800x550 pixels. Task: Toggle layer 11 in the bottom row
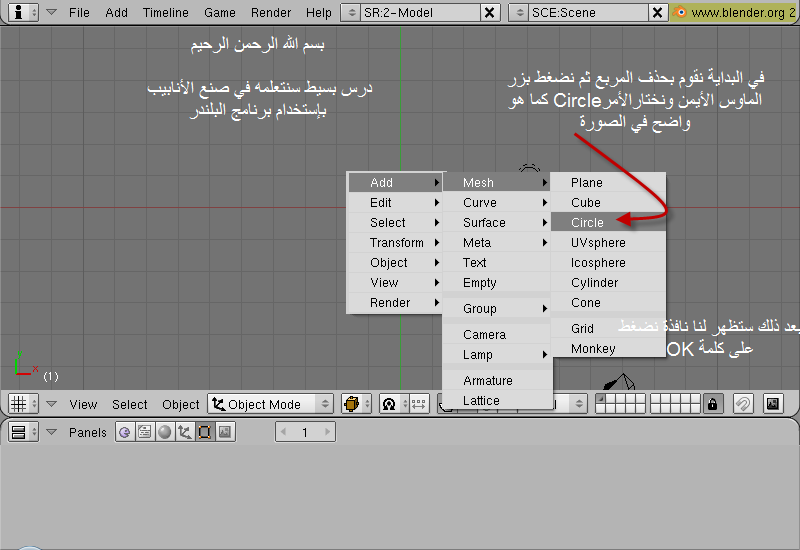tap(601, 409)
